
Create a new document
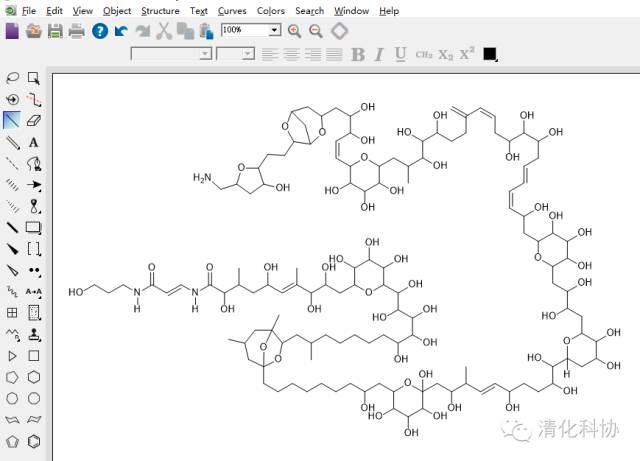coord(12,31)
